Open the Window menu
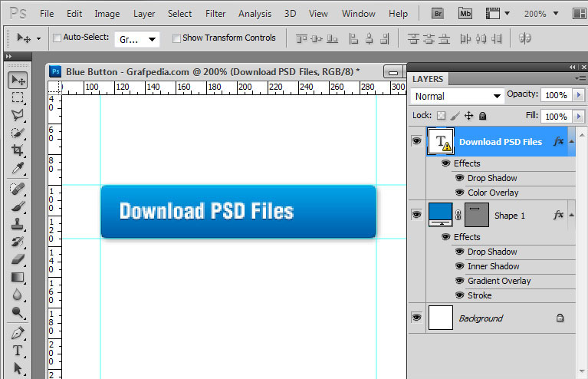This screenshot has width=588, height=379. click(358, 14)
